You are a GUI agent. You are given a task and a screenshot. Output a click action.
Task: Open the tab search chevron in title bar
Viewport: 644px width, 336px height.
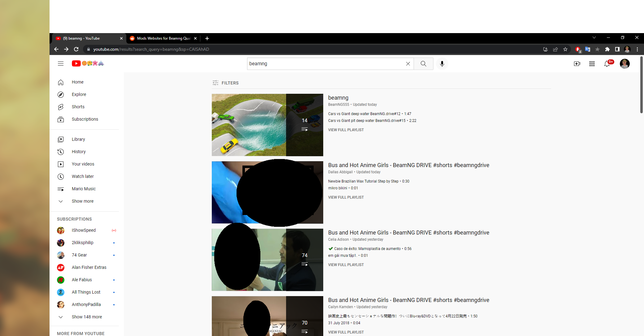(594, 37)
